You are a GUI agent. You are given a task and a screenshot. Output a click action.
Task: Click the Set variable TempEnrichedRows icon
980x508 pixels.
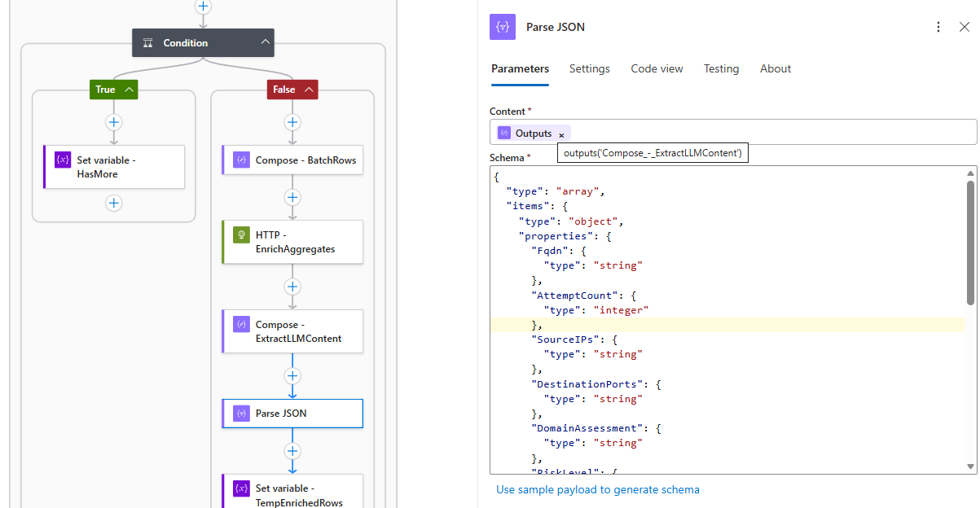(x=241, y=488)
